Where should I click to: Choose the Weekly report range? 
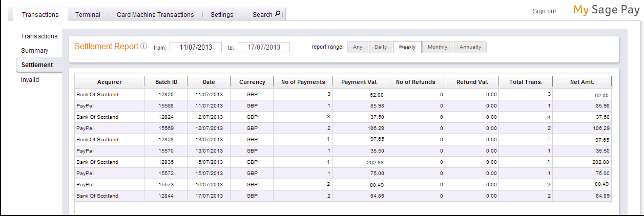(407, 47)
